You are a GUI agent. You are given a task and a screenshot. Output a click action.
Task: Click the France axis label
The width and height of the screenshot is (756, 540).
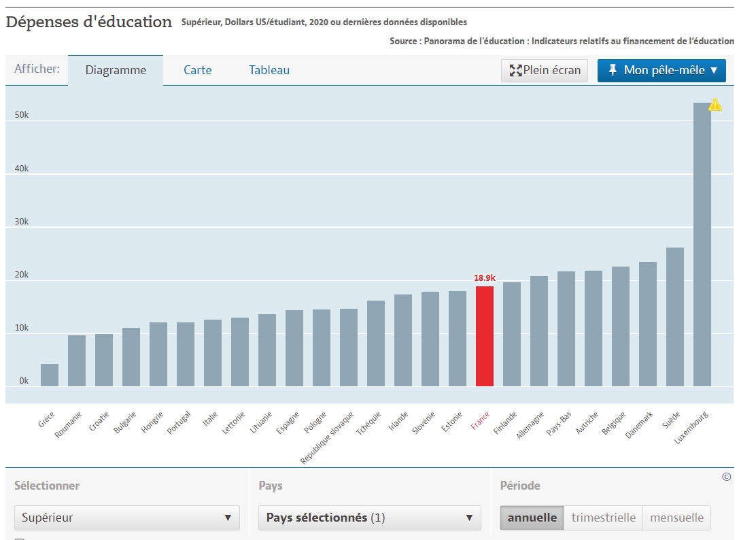point(480,422)
